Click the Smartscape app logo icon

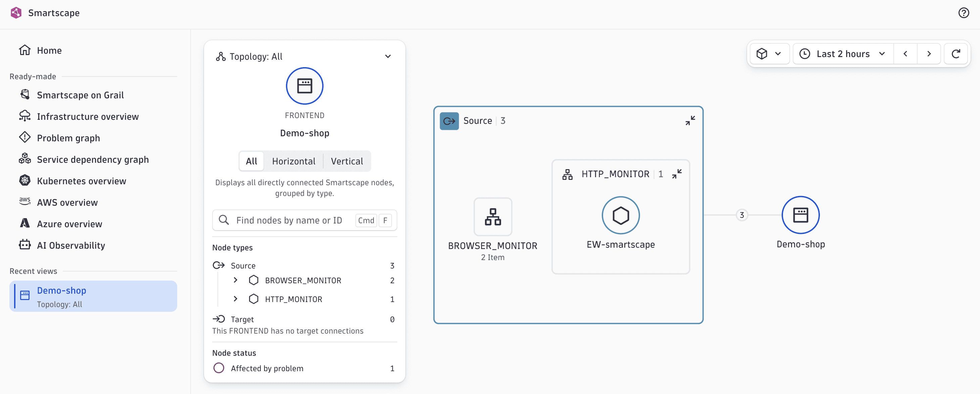(16, 12)
